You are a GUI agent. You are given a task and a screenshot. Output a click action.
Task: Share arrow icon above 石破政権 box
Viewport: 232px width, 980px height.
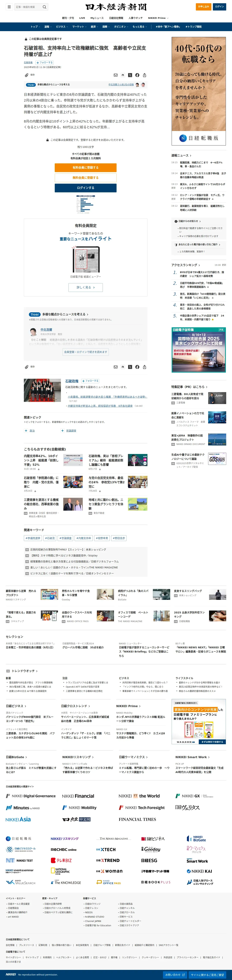point(144,367)
